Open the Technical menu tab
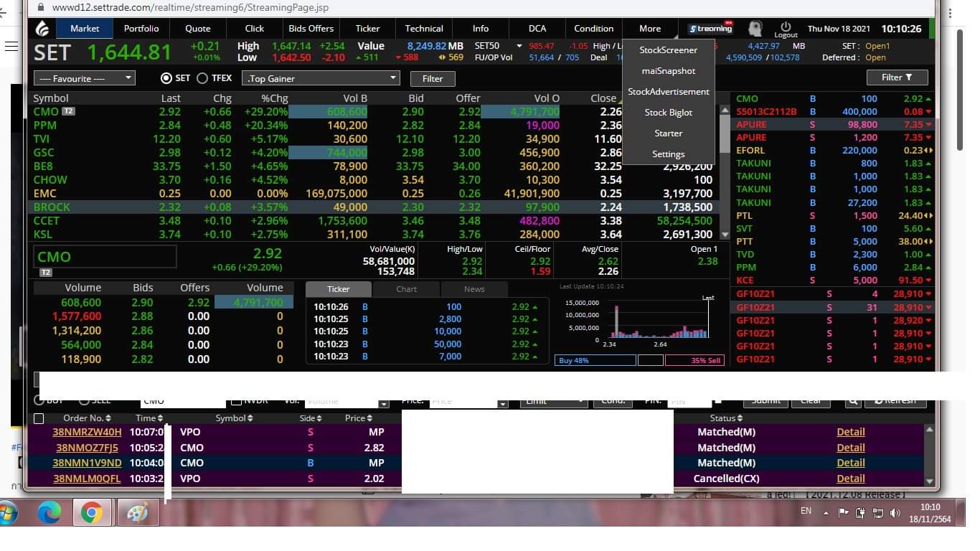 [424, 29]
